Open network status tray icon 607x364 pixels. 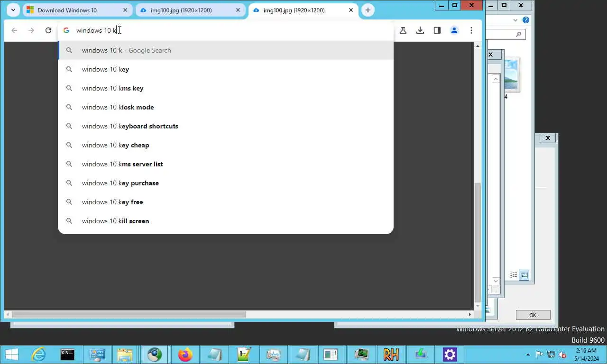click(x=551, y=355)
